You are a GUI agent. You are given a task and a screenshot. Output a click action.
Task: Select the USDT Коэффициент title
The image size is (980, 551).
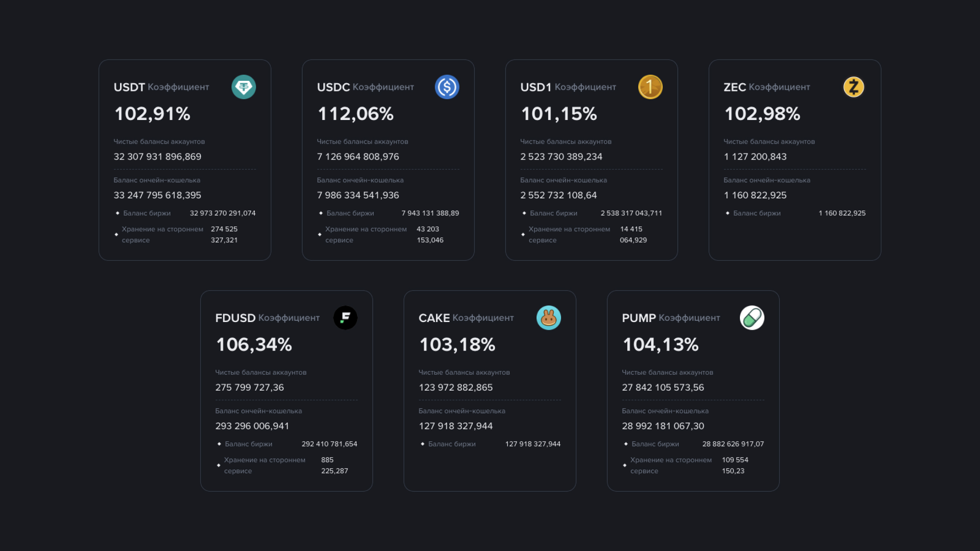(x=161, y=87)
